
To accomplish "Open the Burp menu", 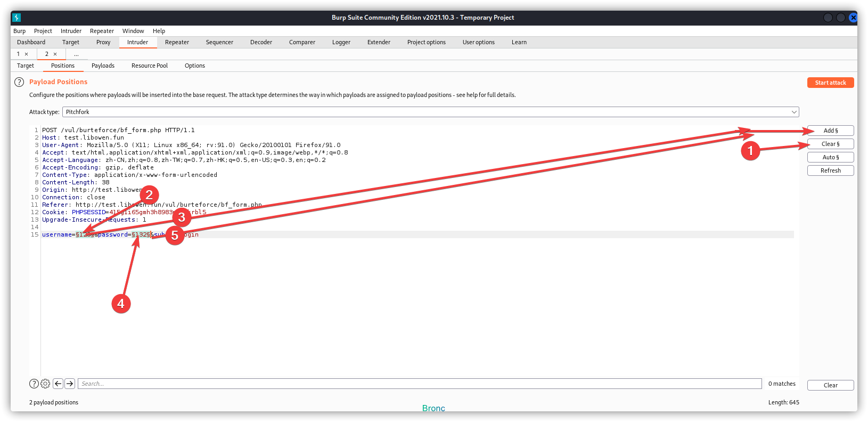I will 19,31.
